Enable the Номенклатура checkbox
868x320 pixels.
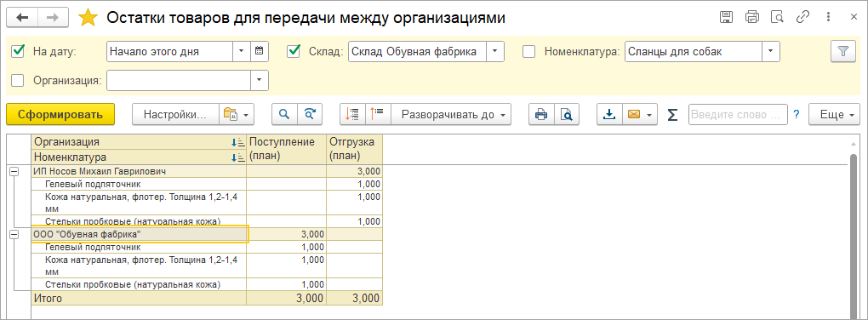529,51
